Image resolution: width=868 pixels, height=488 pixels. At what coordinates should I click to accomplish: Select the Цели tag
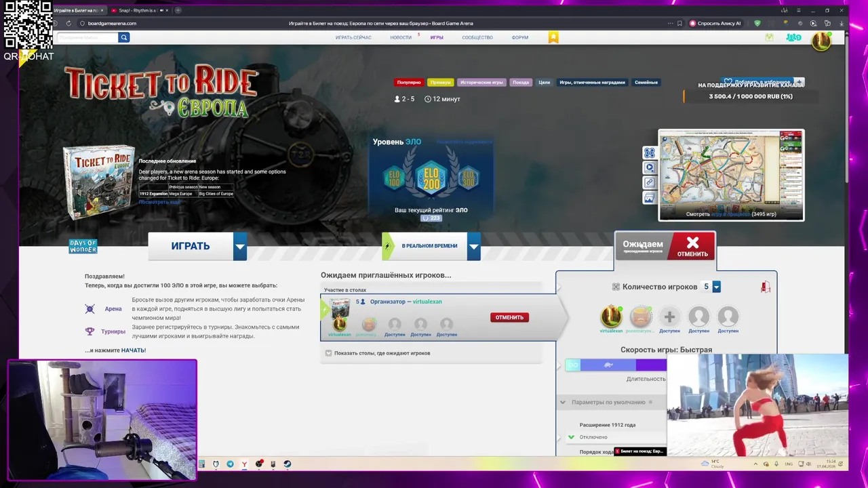coord(545,82)
